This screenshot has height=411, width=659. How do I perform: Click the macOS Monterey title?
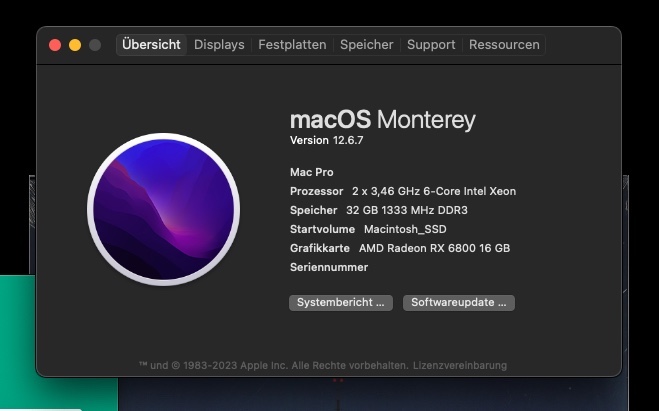tap(382, 120)
